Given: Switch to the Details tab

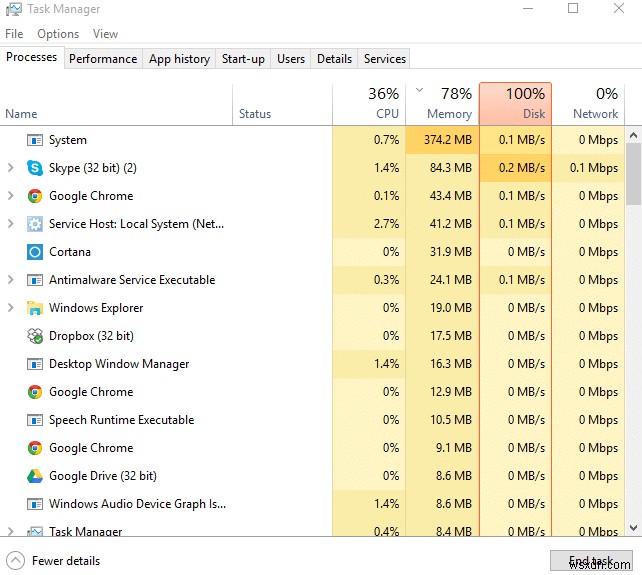Looking at the screenshot, I should click(334, 59).
